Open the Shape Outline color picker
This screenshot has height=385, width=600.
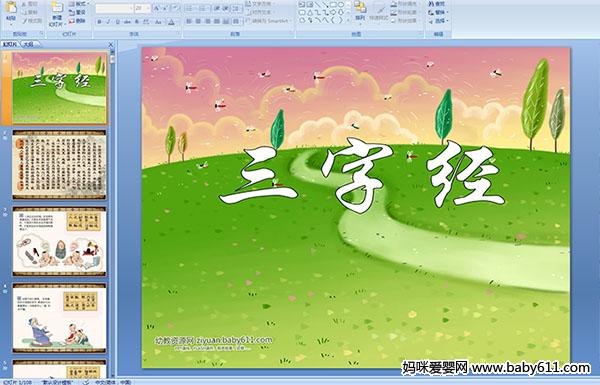(x=405, y=12)
